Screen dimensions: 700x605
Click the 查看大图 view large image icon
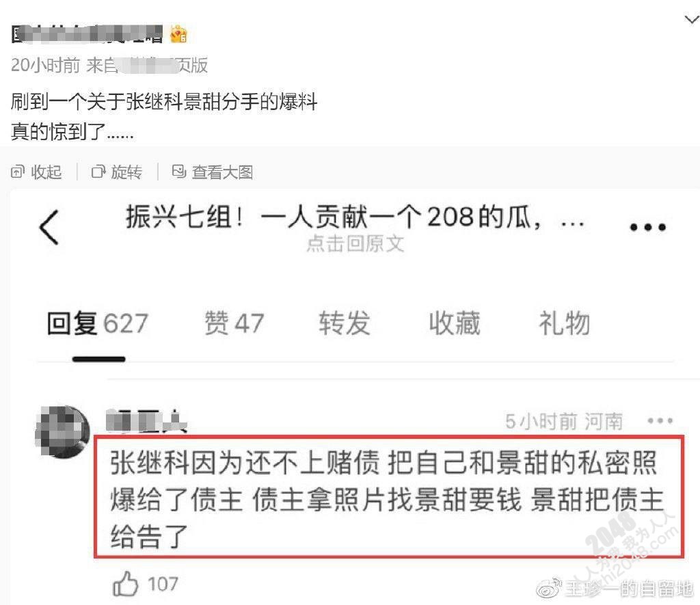[178, 172]
